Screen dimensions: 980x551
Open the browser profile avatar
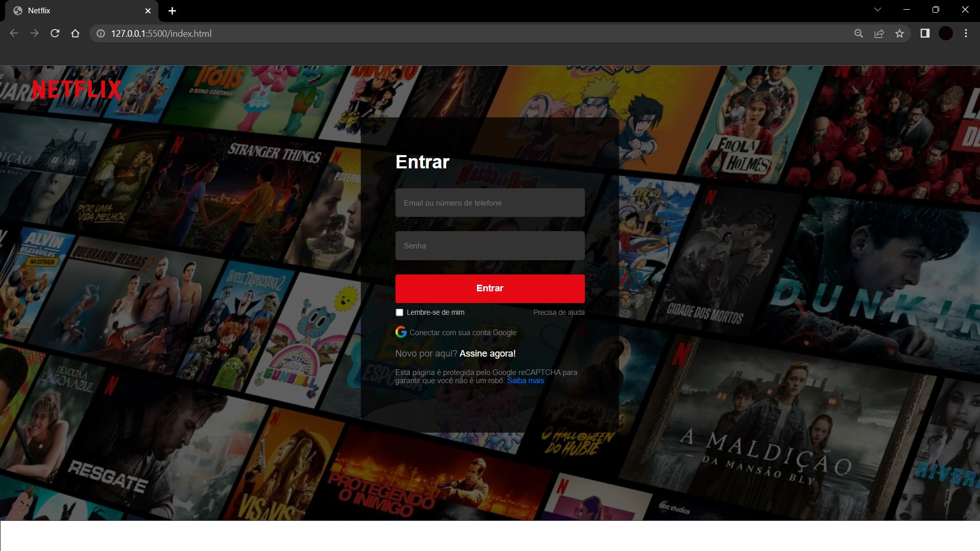[946, 33]
